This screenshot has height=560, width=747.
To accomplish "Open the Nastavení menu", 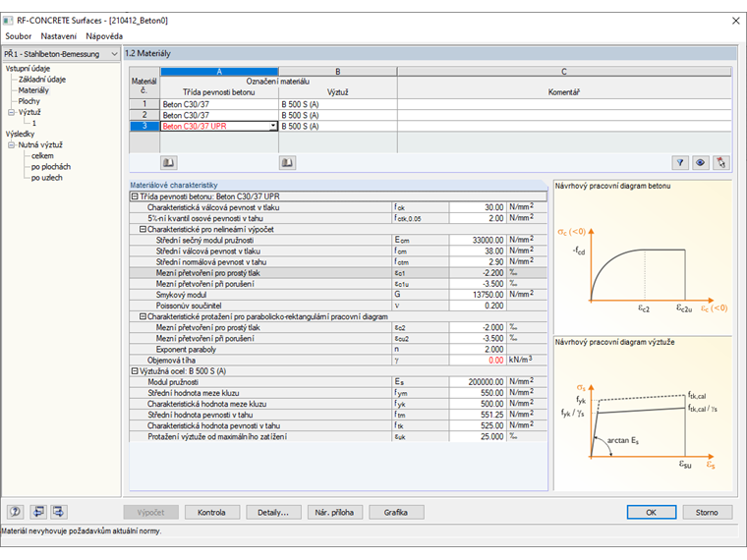I will [x=59, y=36].
